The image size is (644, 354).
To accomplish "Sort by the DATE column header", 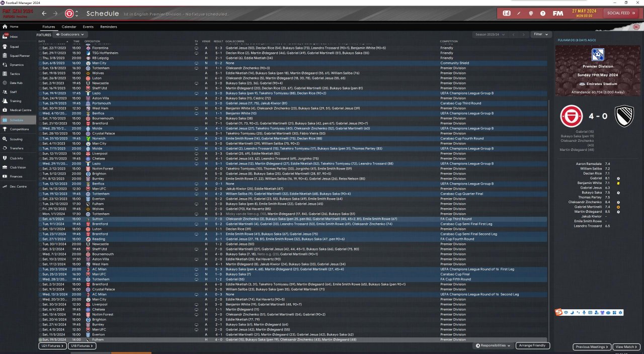I will [42, 41].
